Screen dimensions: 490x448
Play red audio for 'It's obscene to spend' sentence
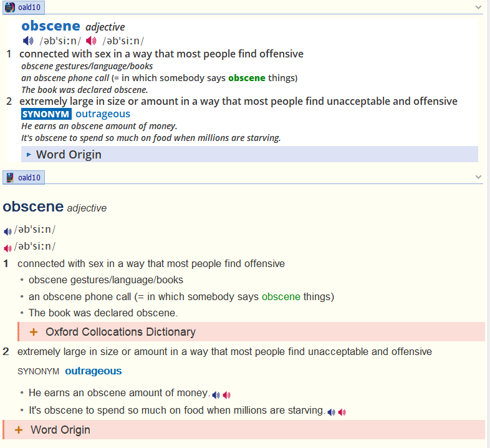tap(342, 412)
